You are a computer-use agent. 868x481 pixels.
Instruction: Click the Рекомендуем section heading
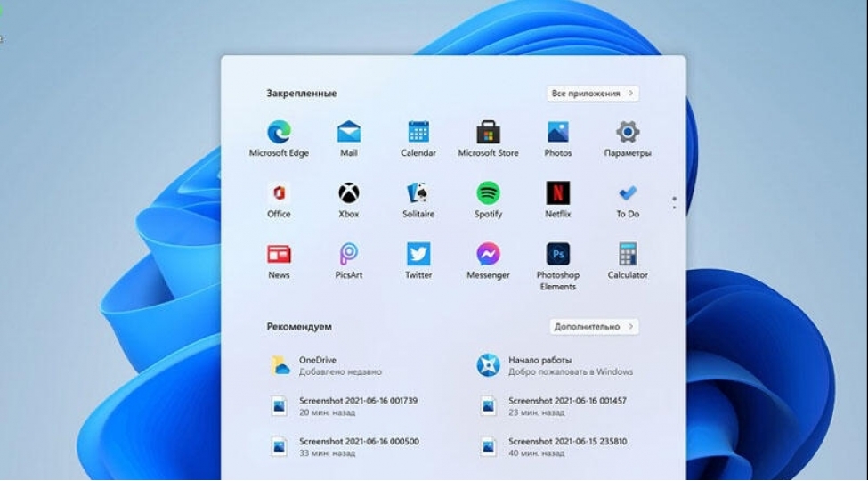pos(299,326)
